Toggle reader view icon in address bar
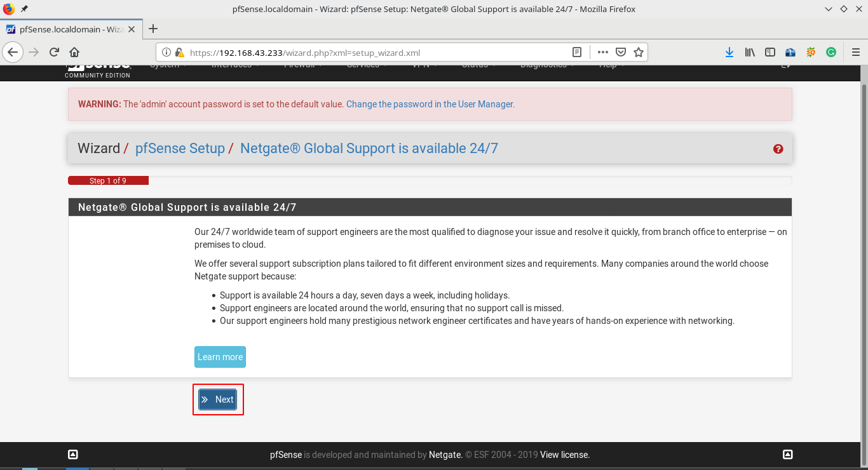The height and width of the screenshot is (470, 868). 576,53
